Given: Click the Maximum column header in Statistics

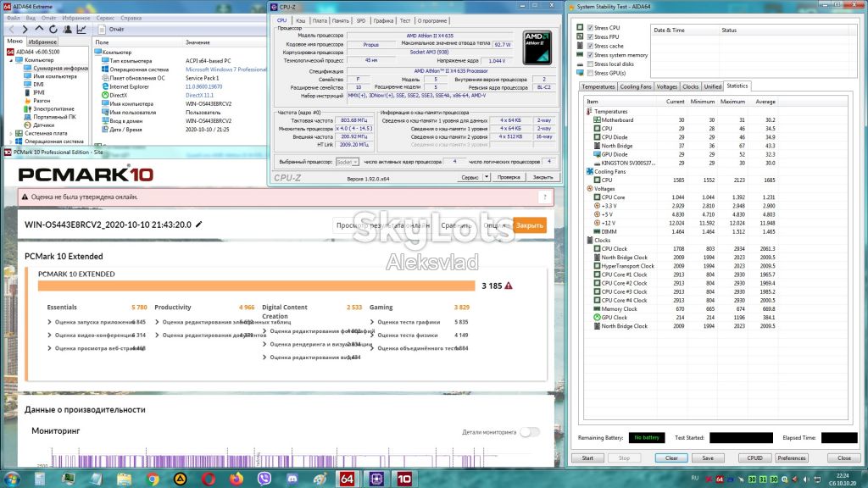Looking at the screenshot, I should (x=732, y=102).
